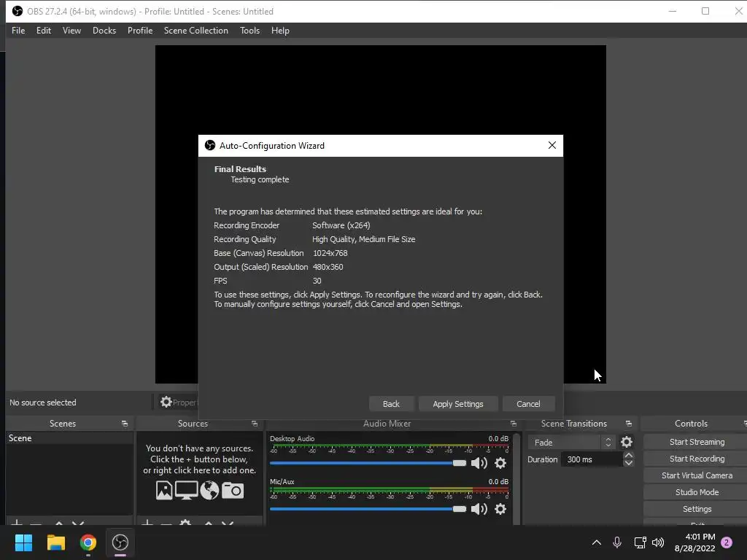
Task: Mute the Mic/Aux speaker icon
Action: (x=479, y=509)
